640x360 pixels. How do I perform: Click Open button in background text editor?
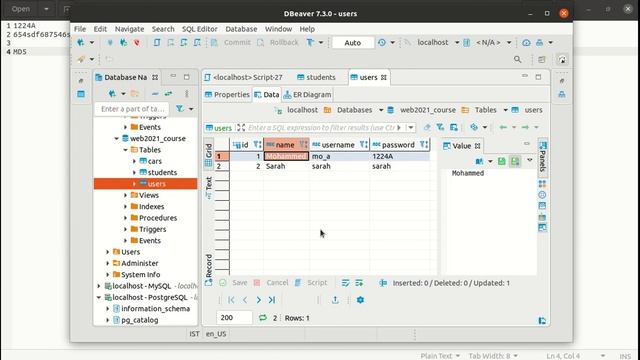pos(20,9)
